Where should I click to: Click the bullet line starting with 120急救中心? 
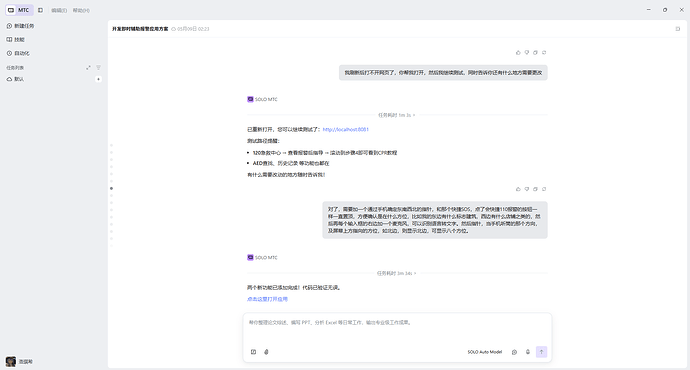point(325,153)
